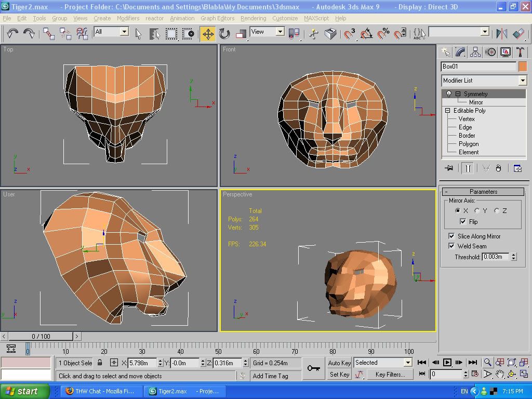This screenshot has width=532, height=399.
Task: Open the Named Selection Sets editor icon
Action: click(x=419, y=34)
